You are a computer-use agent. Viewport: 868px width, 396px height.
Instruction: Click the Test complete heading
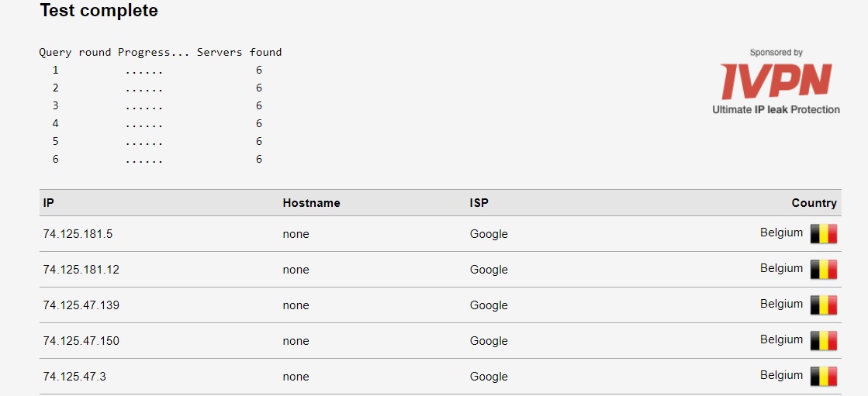tap(99, 11)
